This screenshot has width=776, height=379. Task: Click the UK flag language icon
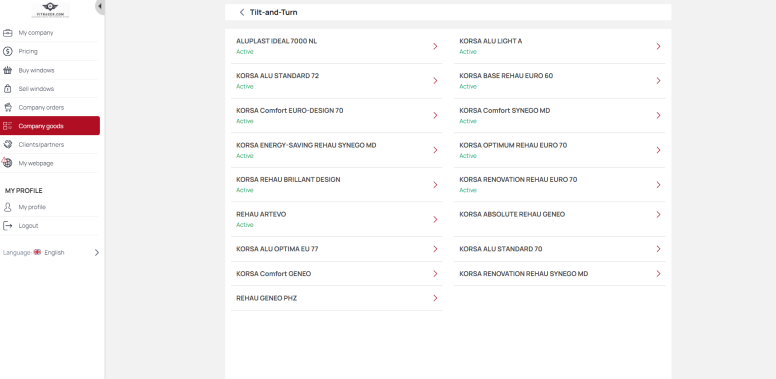pyautogui.click(x=37, y=252)
